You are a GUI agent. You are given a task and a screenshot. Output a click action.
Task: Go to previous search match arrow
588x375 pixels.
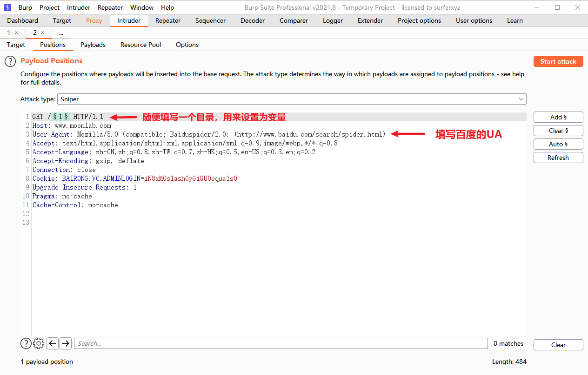click(x=53, y=343)
